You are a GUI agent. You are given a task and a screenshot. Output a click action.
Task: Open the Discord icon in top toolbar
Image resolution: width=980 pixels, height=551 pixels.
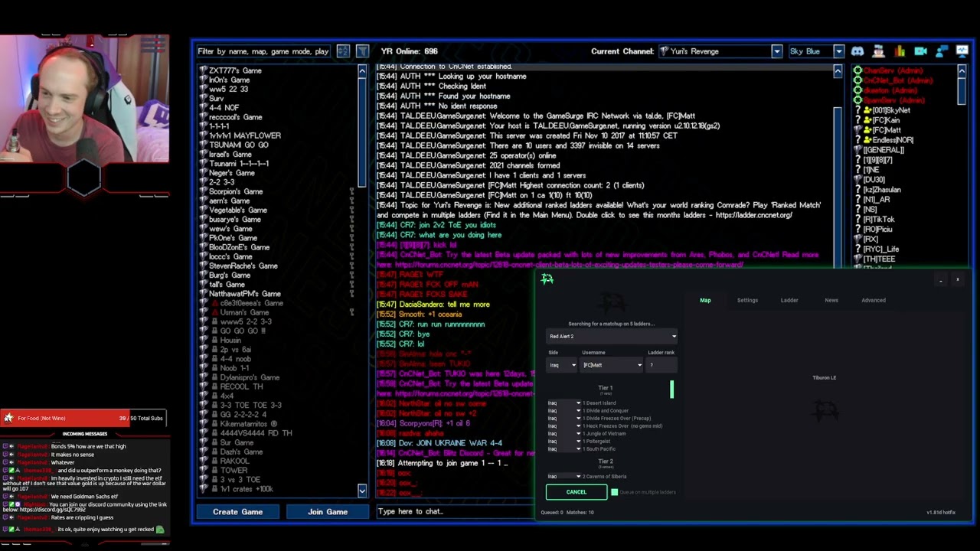pos(857,51)
